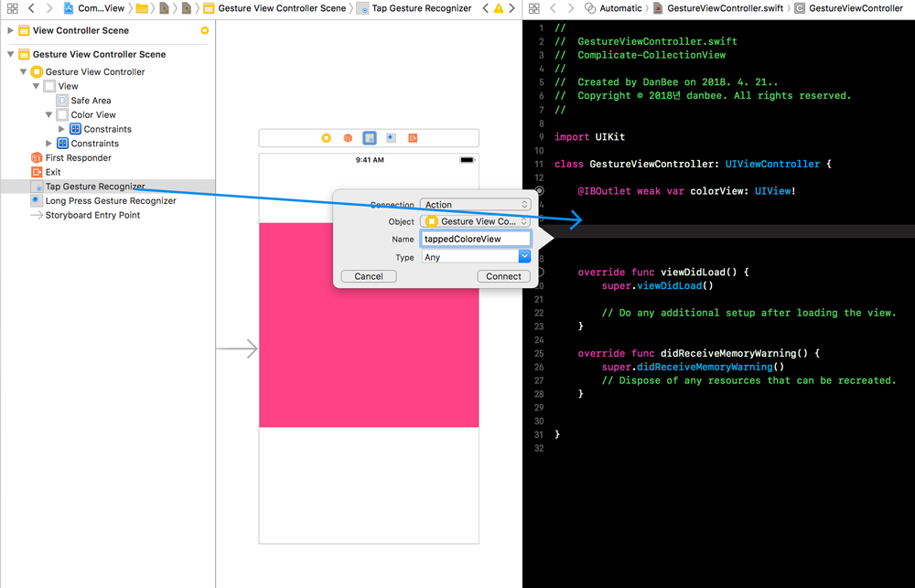Click the Safe Area outline icon
This screenshot has width=915, height=588.
62,101
